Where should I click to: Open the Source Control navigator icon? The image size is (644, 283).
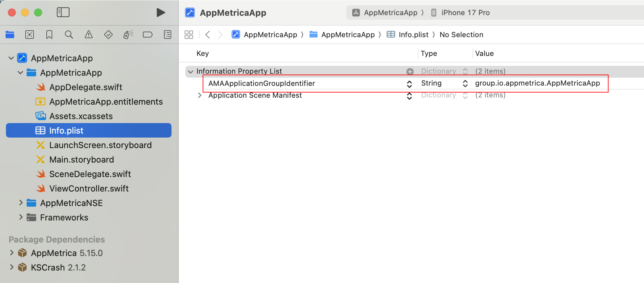pyautogui.click(x=30, y=35)
